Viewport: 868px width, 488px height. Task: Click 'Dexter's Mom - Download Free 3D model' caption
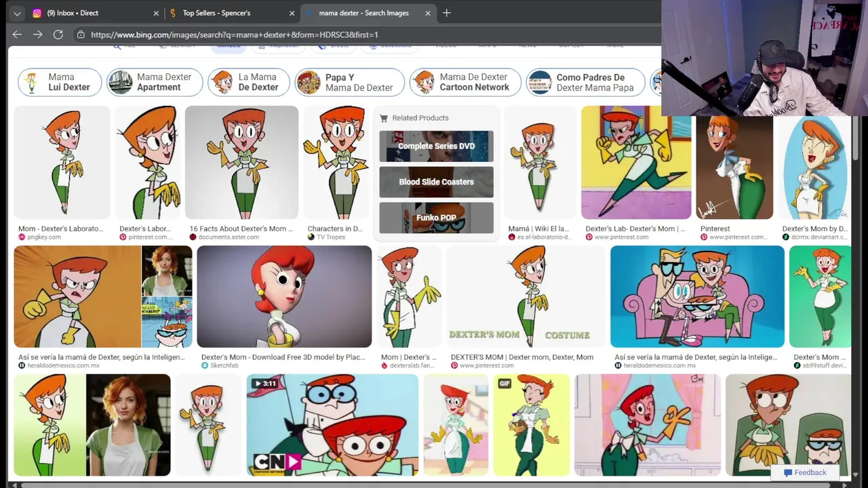(283, 357)
